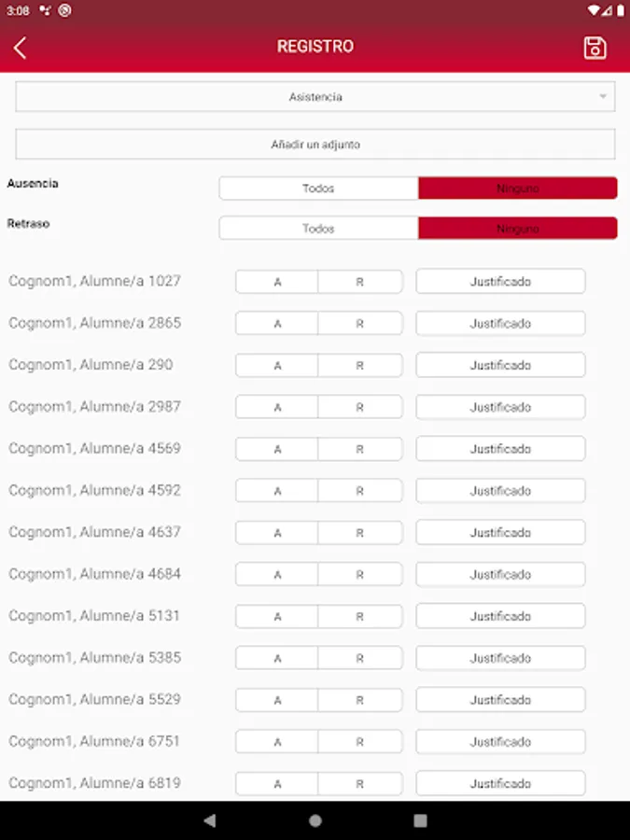Click Añadir un adjunto button
The height and width of the screenshot is (840, 630).
click(315, 145)
